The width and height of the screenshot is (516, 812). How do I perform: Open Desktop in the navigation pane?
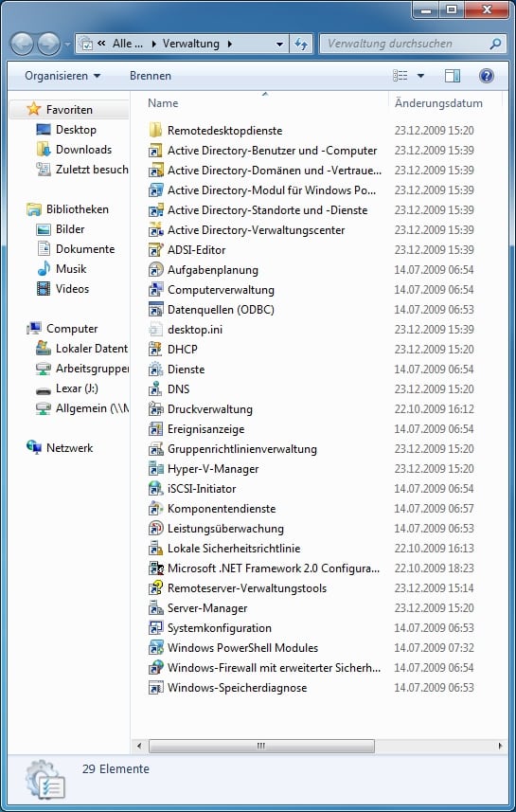[x=76, y=130]
